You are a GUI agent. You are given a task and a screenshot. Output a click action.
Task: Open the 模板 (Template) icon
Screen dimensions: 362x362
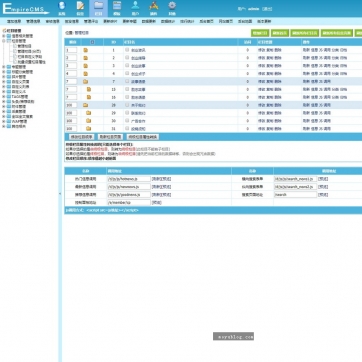tap(117, 8)
